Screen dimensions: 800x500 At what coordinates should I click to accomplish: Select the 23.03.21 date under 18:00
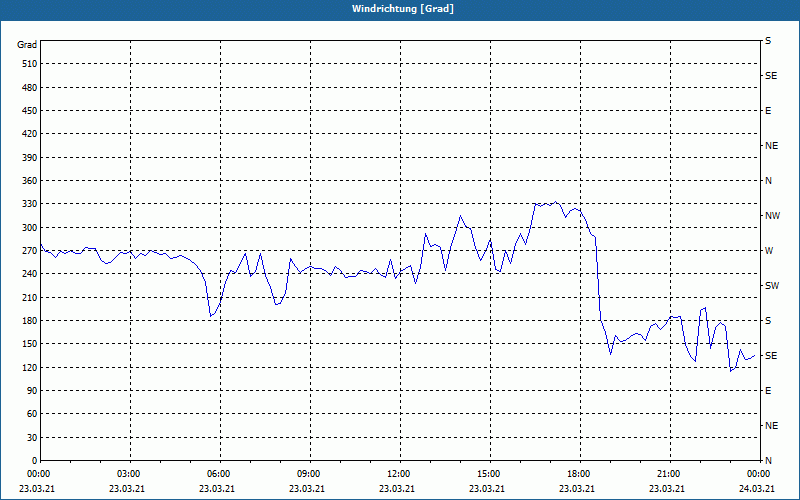tap(577, 489)
